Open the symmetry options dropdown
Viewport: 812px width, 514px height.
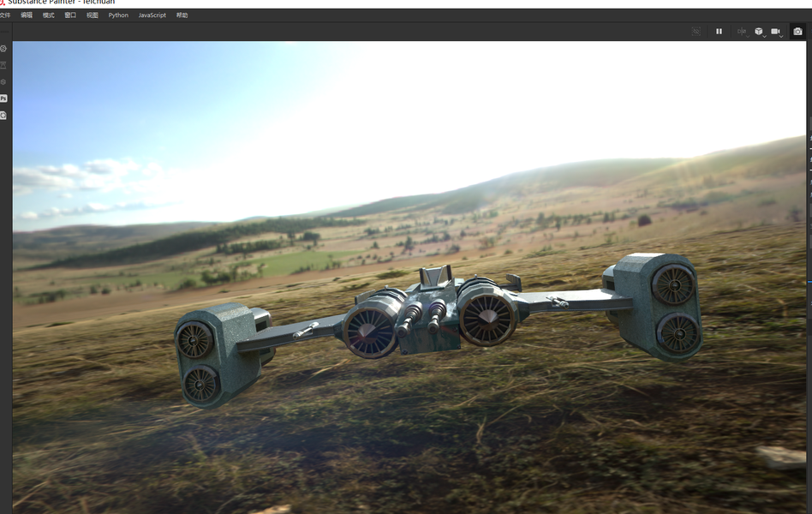pos(743,33)
